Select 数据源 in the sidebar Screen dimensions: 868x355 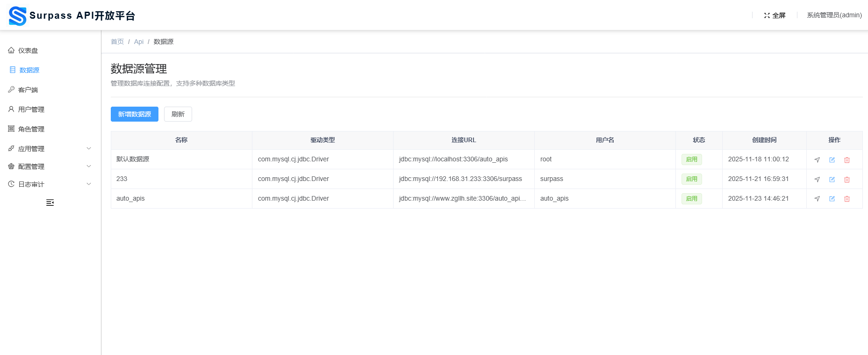50,70
